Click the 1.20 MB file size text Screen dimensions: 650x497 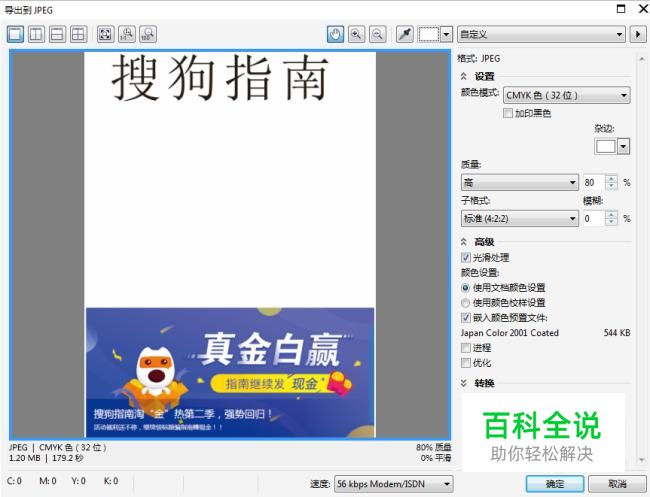(25, 458)
